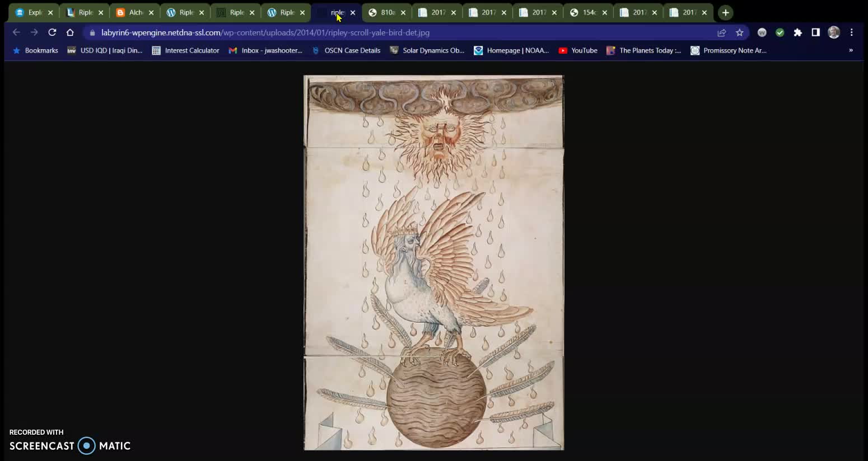Close the rightmost 2017 tab
The height and width of the screenshot is (461, 868).
[x=704, y=12]
